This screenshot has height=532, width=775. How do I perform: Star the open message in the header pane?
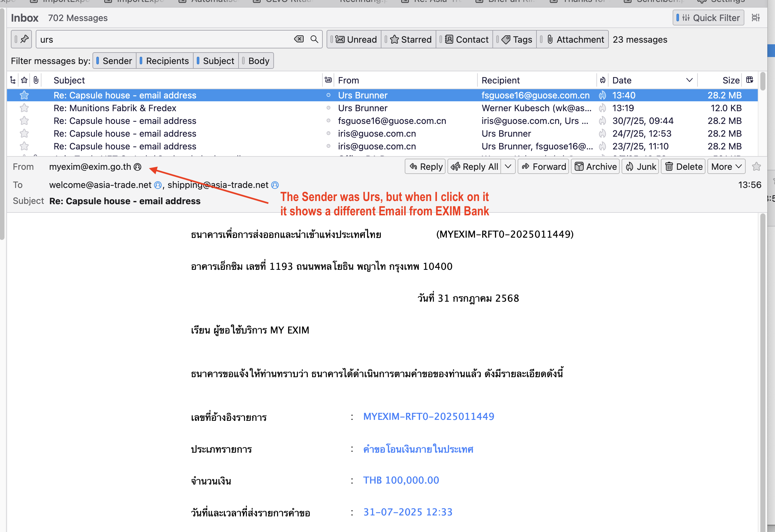tap(756, 166)
